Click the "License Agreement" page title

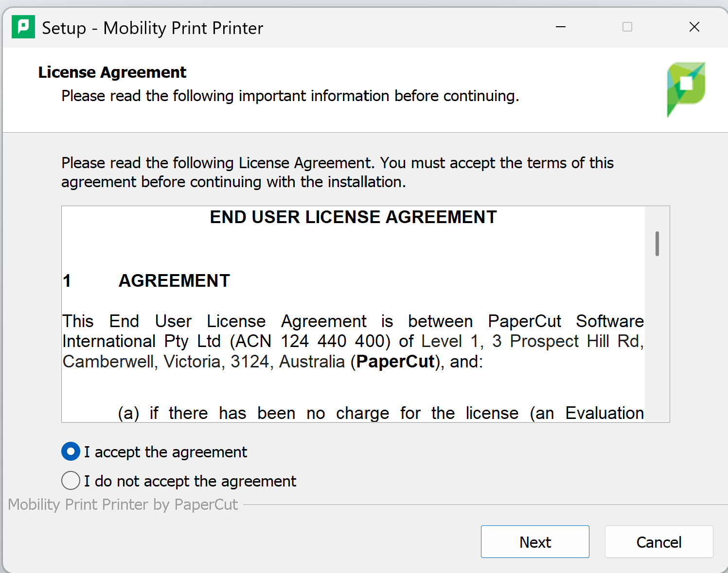click(112, 72)
